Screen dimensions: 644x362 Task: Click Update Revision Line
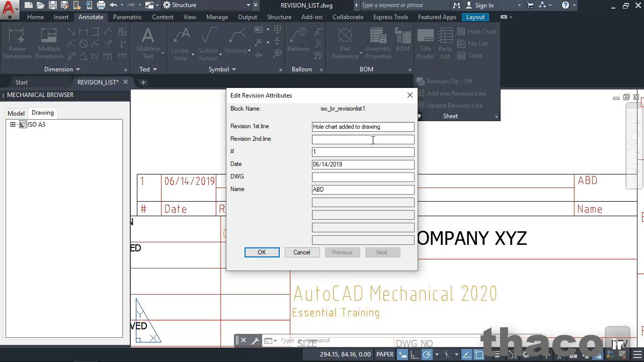point(449,106)
